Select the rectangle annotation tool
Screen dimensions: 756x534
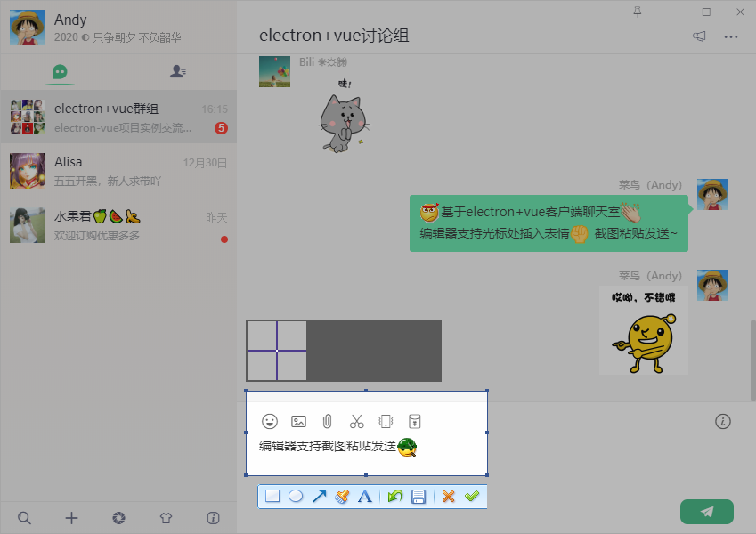click(x=272, y=496)
